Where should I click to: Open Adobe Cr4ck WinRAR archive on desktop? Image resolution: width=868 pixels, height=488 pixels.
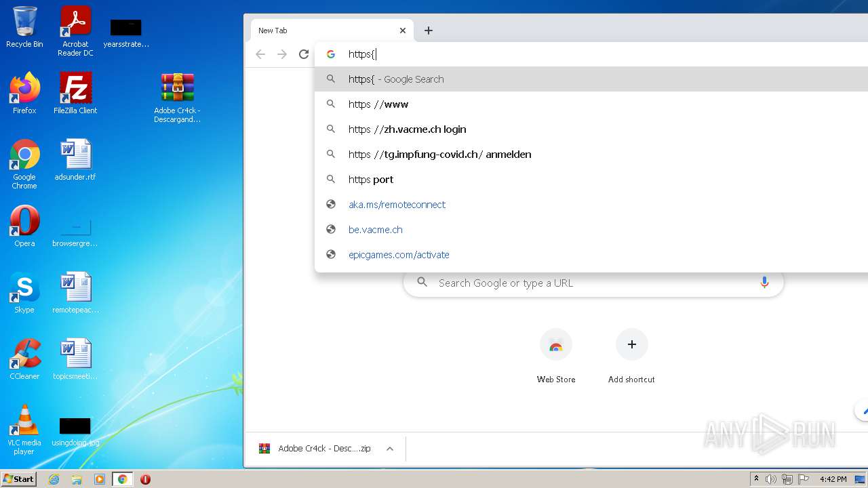pos(177,98)
